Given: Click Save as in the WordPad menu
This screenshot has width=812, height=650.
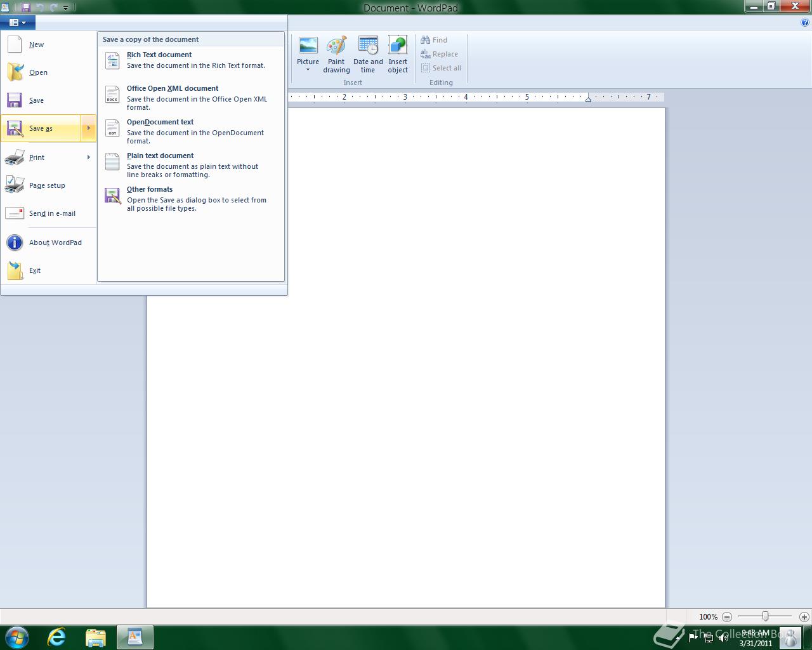Looking at the screenshot, I should click(41, 128).
